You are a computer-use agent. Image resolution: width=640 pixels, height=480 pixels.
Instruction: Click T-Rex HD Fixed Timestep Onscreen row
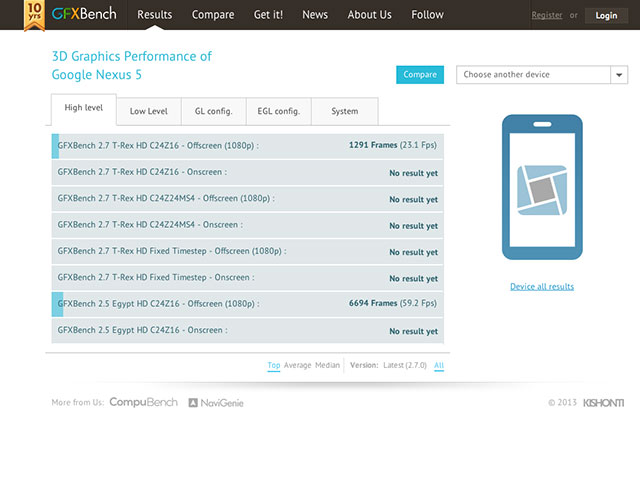pos(247,278)
